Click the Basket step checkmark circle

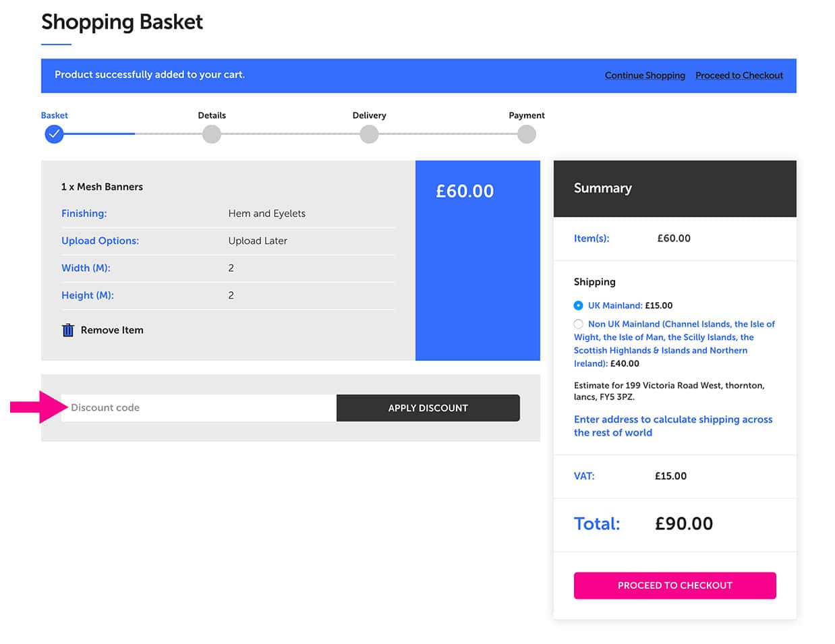pos(54,134)
